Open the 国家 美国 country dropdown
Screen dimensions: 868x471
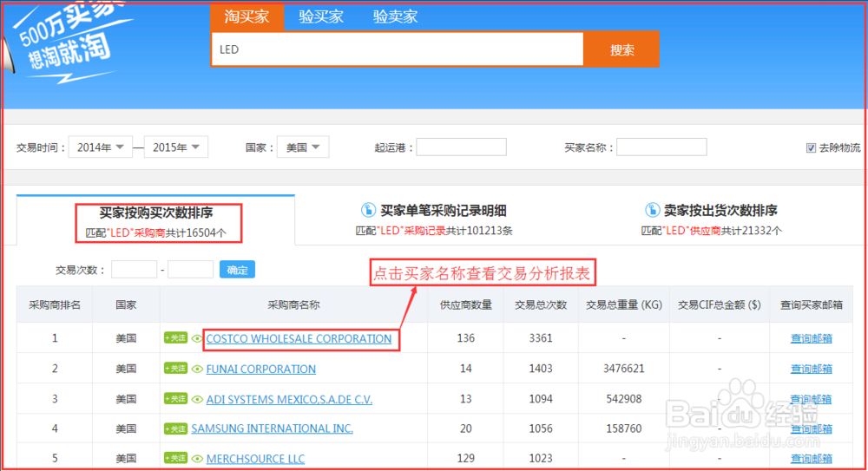[x=303, y=147]
